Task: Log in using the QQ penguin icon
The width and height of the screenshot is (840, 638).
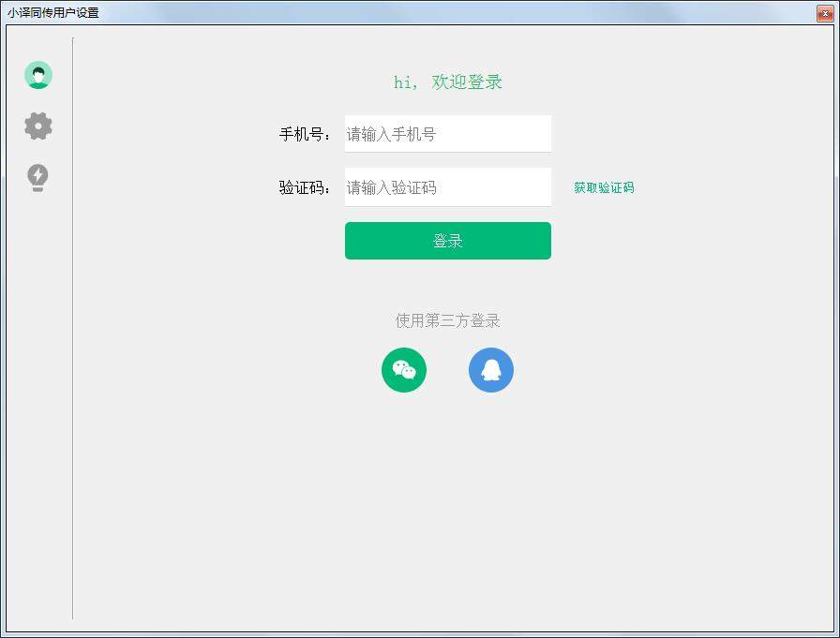Action: coord(490,369)
